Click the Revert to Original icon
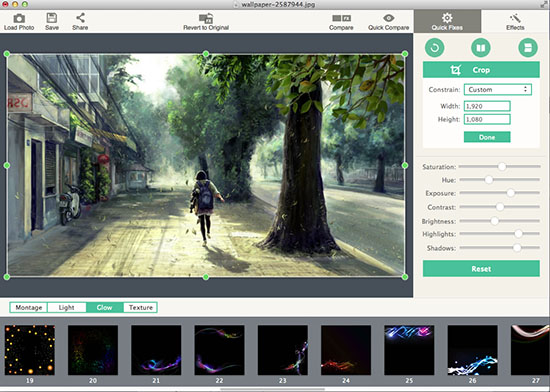 tap(206, 18)
